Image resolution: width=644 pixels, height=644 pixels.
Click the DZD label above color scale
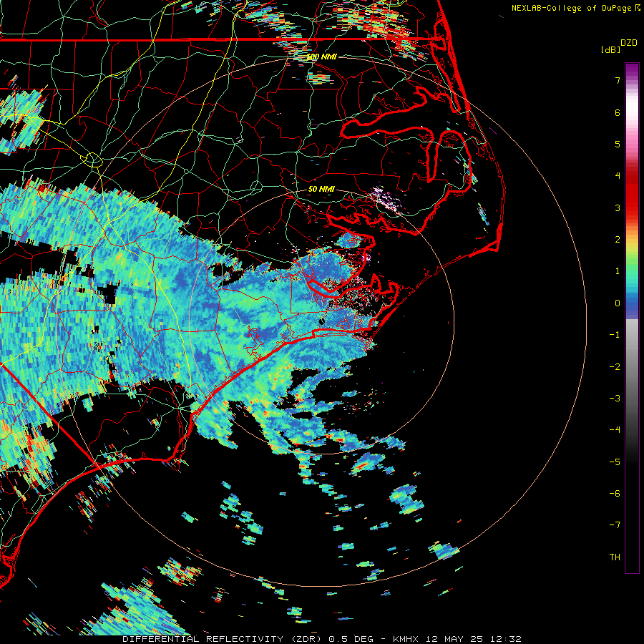click(629, 43)
